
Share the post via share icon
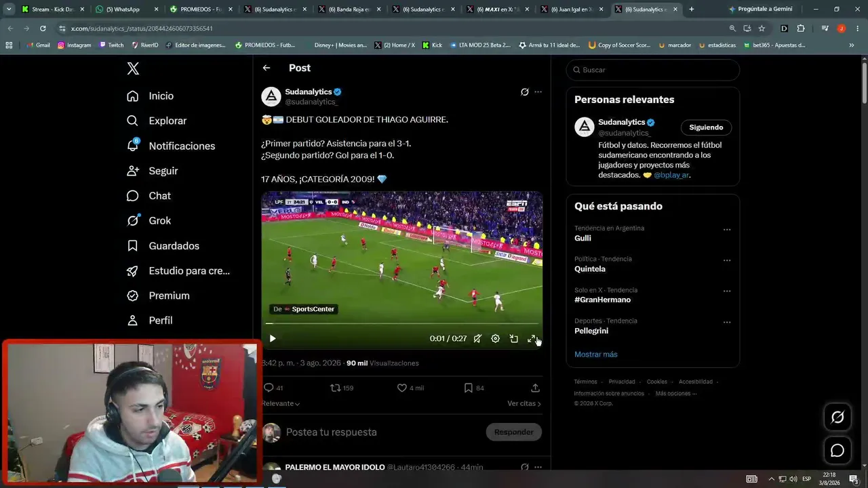[x=535, y=388]
